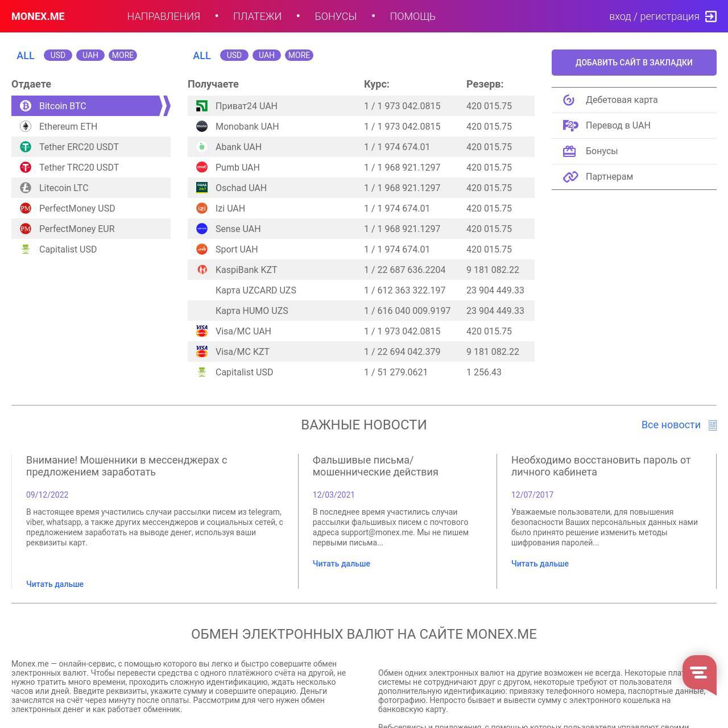Click the Приват24 UAH bank icon
The image size is (728, 728).
click(202, 106)
